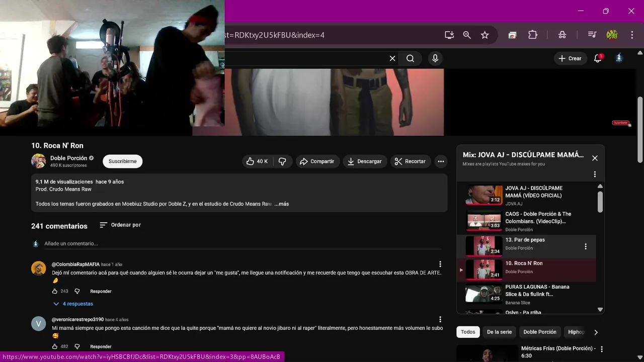Expand description with ...más
The width and height of the screenshot is (644, 362).
click(282, 204)
